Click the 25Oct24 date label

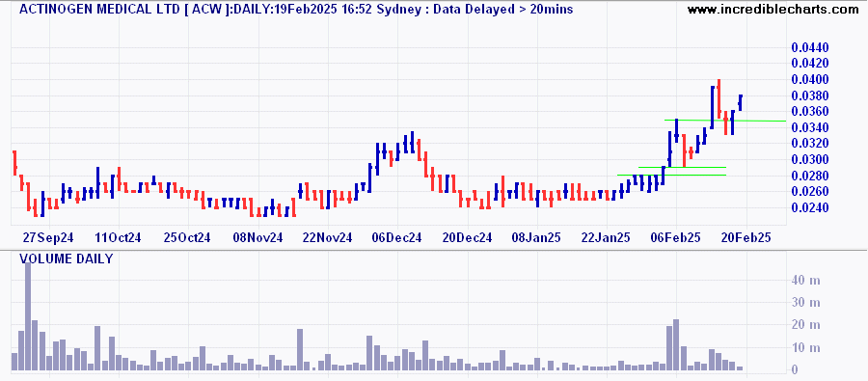click(x=187, y=237)
